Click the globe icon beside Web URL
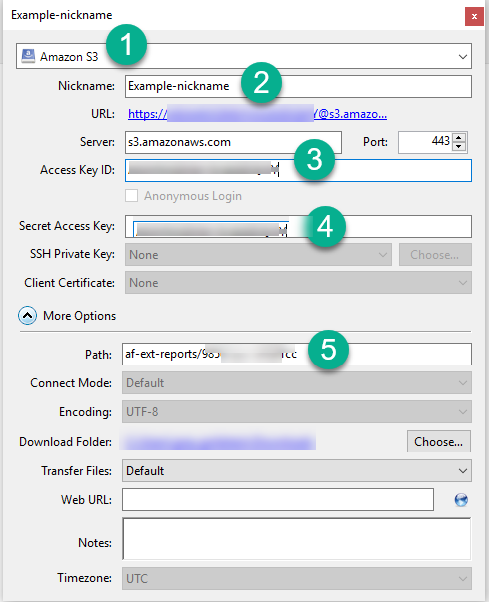The width and height of the screenshot is (489, 602). click(461, 500)
